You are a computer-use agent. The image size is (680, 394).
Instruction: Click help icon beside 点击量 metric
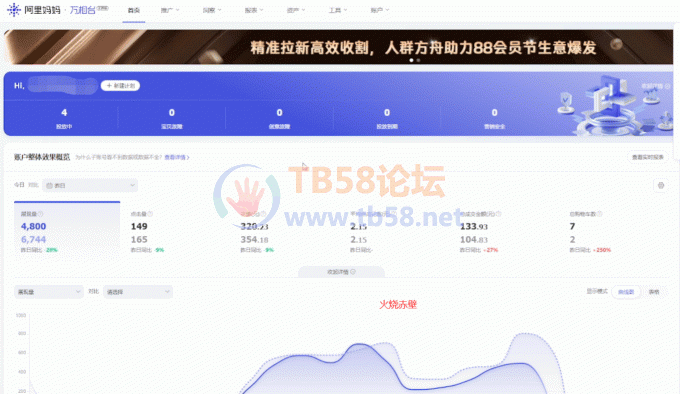coord(150,214)
